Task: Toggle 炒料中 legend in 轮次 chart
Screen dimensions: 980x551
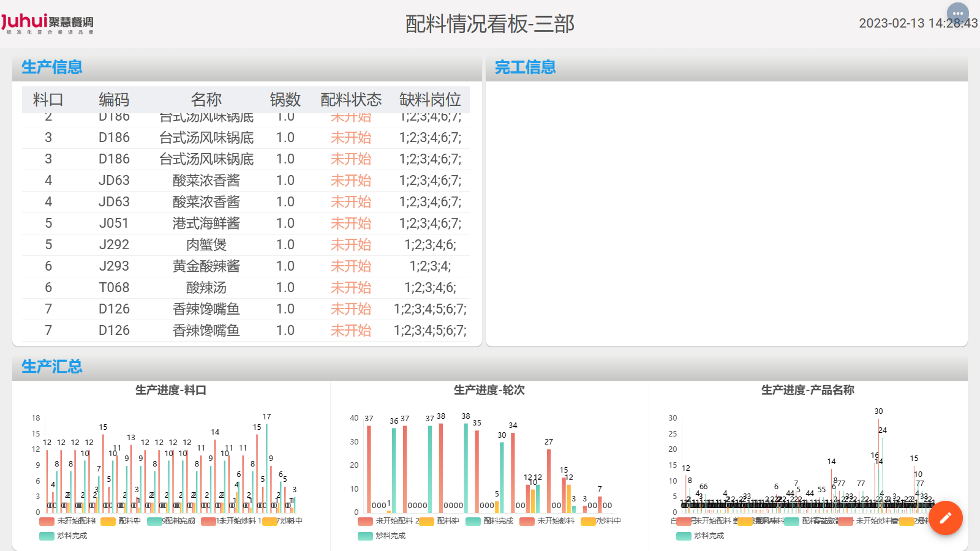Action: (x=589, y=521)
